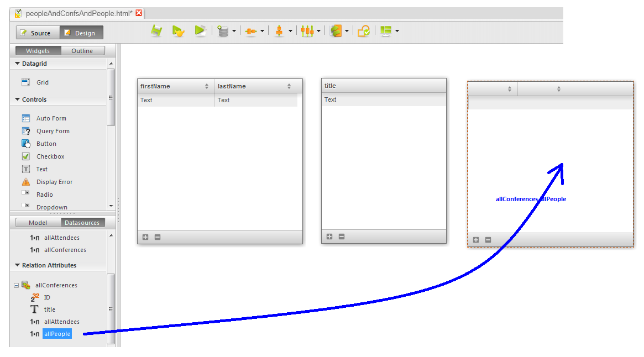Click first sort arrows in empty grid header
The height and width of the screenshot is (357, 644).
(510, 89)
